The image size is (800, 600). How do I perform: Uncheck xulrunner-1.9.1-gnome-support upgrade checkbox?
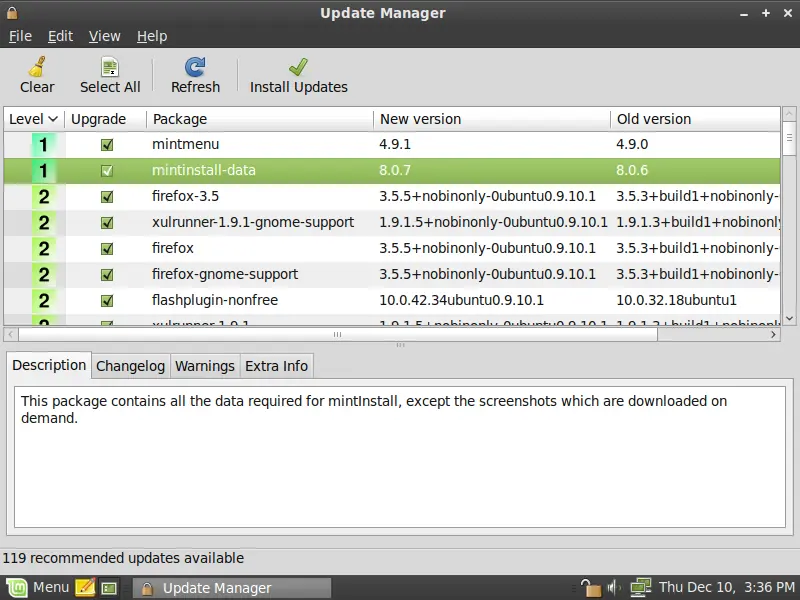pos(107,223)
